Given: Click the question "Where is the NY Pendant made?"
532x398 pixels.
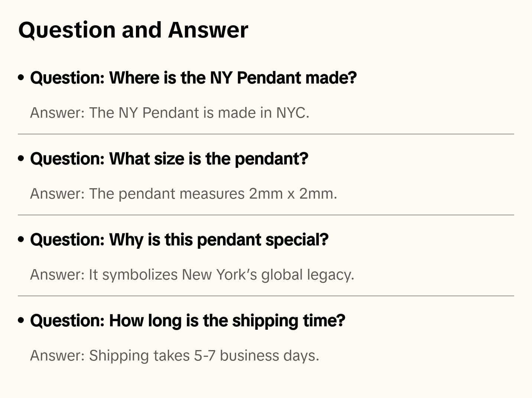Looking at the screenshot, I should pyautogui.click(x=193, y=78).
